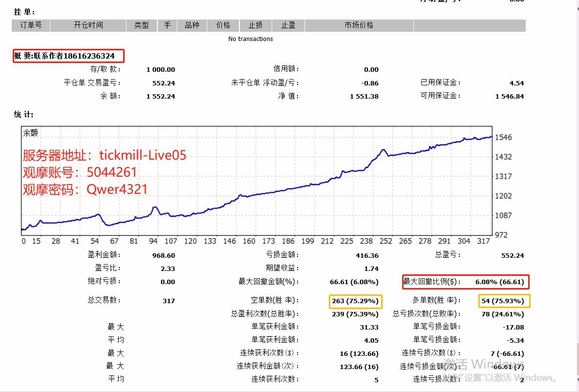579x392 pixels.
Task: Select the 开仓时间 column header
Action: pos(88,25)
